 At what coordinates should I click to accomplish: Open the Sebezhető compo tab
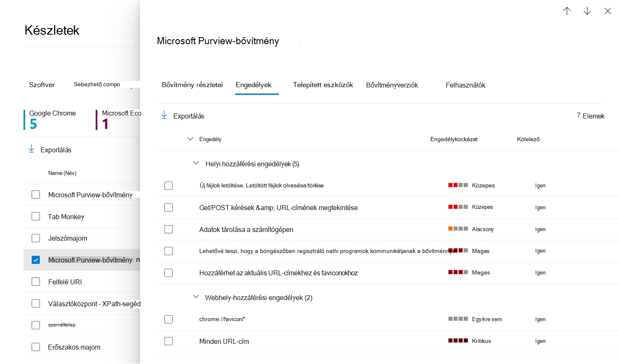pyautogui.click(x=97, y=85)
